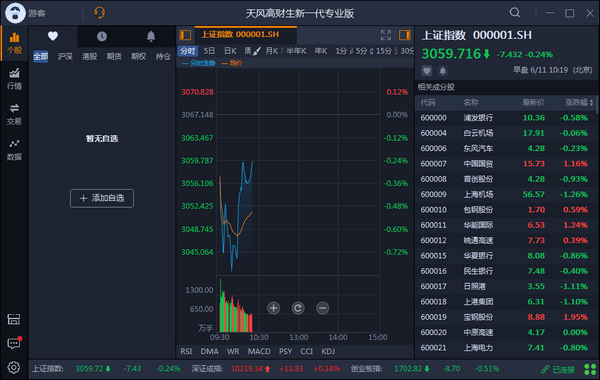The width and height of the screenshot is (600, 380).
Task: Open settings gear in sidebar
Action: click(x=14, y=367)
